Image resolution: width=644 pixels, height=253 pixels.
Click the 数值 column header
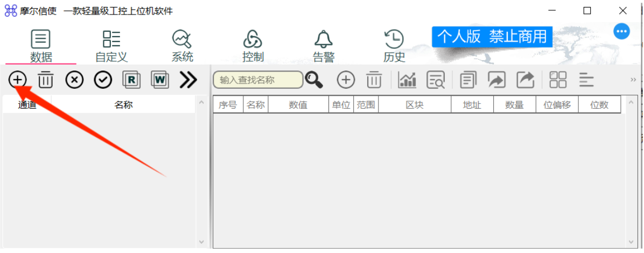[298, 105]
